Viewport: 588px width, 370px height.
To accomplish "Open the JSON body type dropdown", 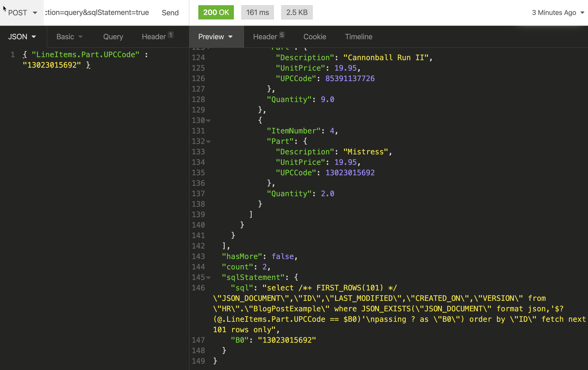I will pyautogui.click(x=22, y=37).
